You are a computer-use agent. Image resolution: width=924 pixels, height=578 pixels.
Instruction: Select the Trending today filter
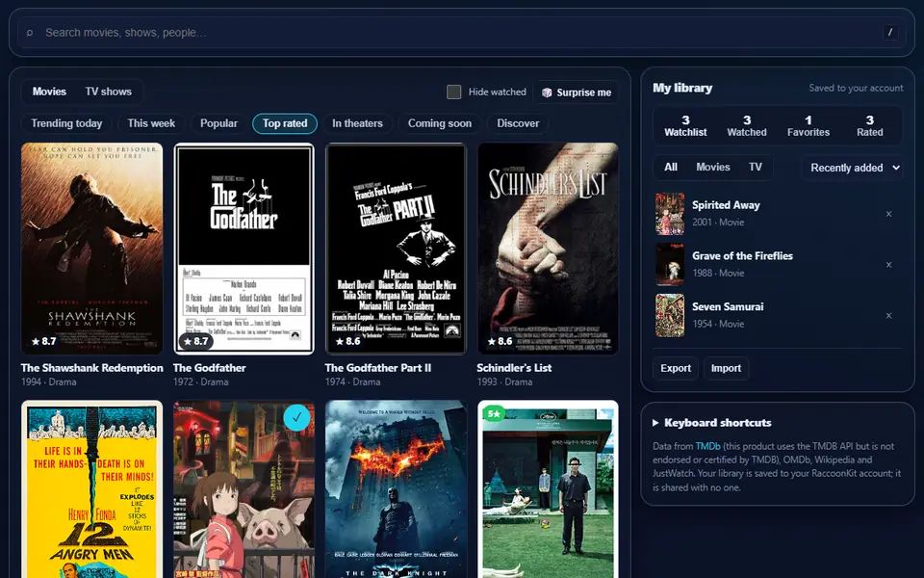pyautogui.click(x=66, y=123)
